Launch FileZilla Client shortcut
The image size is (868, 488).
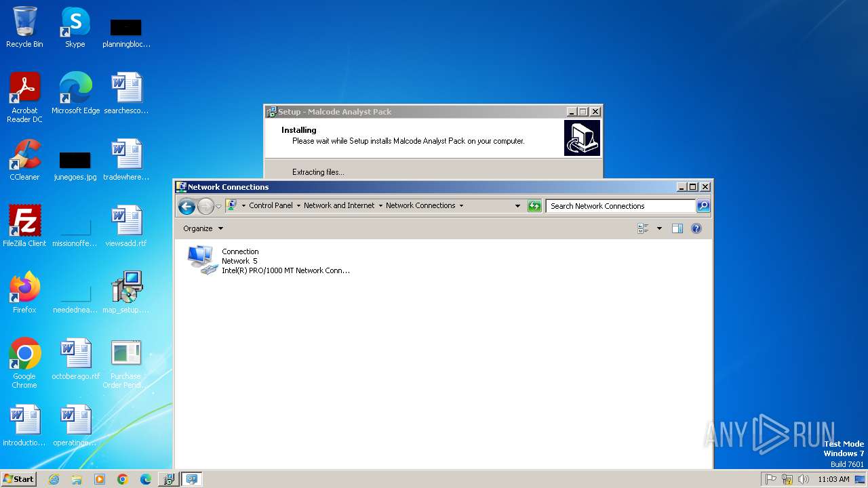pyautogui.click(x=24, y=226)
